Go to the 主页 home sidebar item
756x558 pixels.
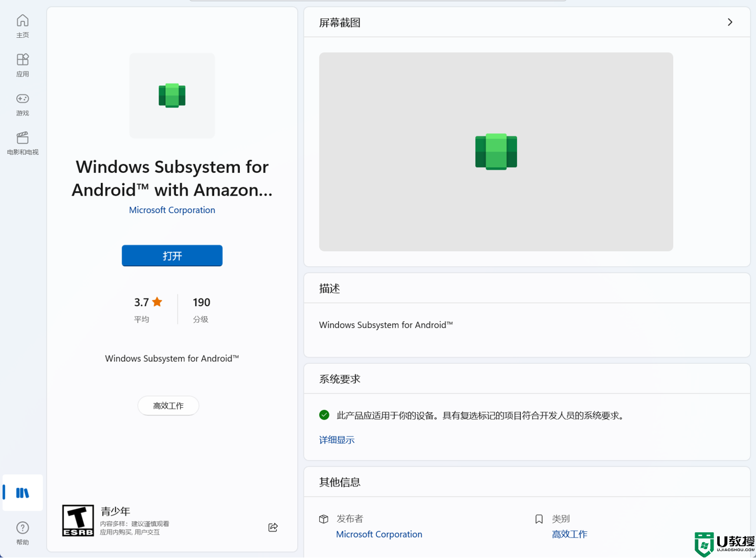[23, 26]
